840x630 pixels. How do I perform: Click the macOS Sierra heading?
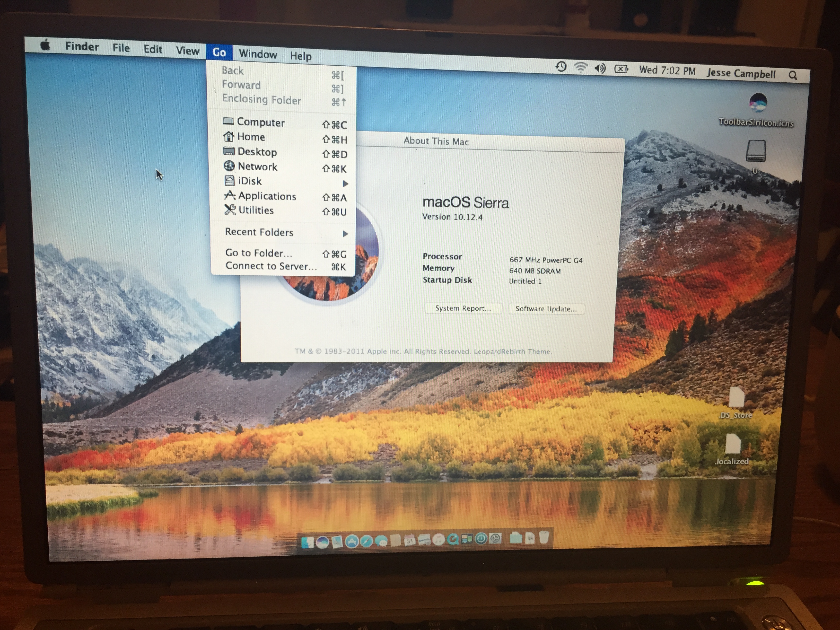click(466, 202)
